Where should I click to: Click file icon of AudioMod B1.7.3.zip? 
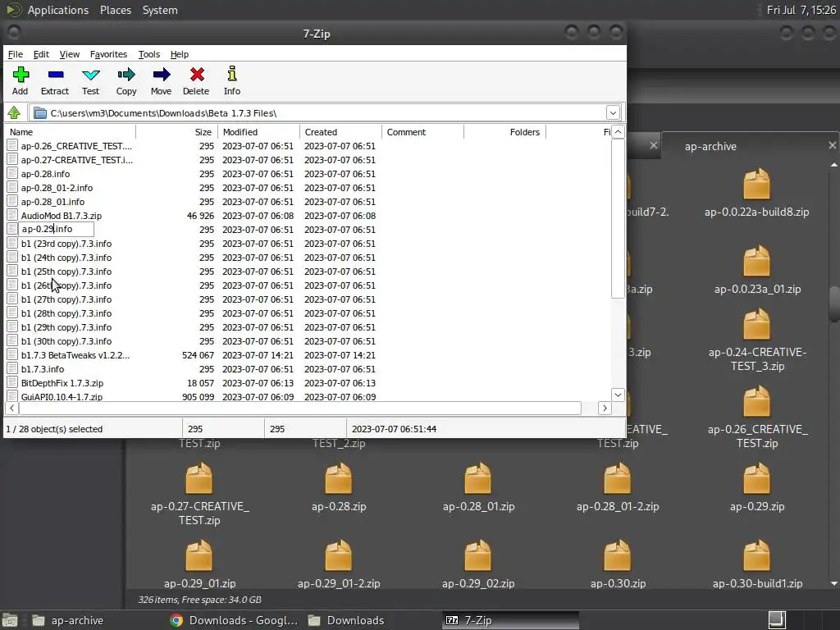click(12, 216)
